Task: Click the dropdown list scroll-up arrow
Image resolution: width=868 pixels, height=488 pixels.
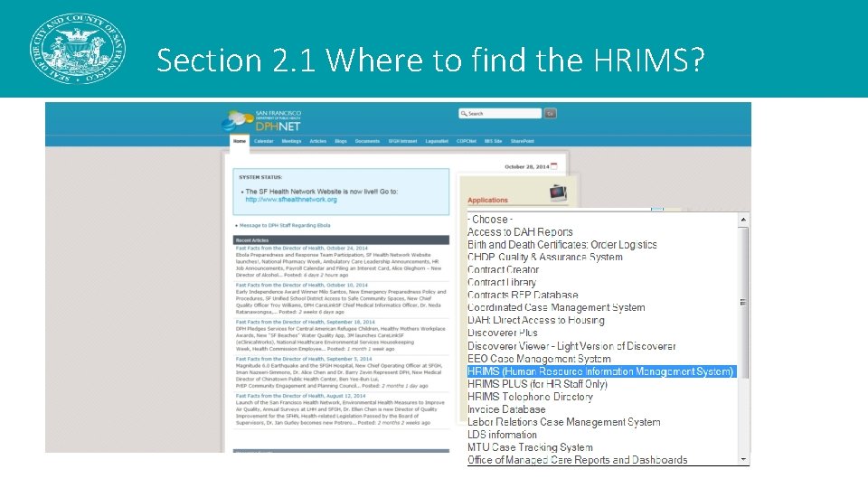Action: pyautogui.click(x=743, y=220)
